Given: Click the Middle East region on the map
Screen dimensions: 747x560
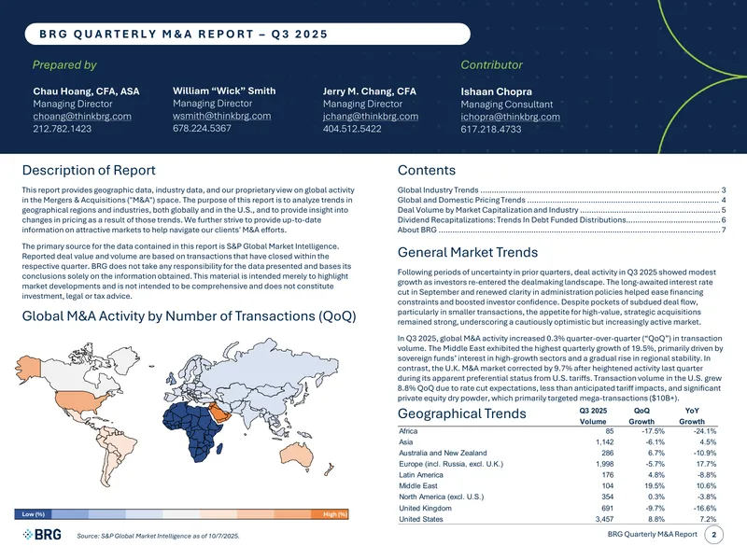Looking at the screenshot, I should (x=220, y=413).
